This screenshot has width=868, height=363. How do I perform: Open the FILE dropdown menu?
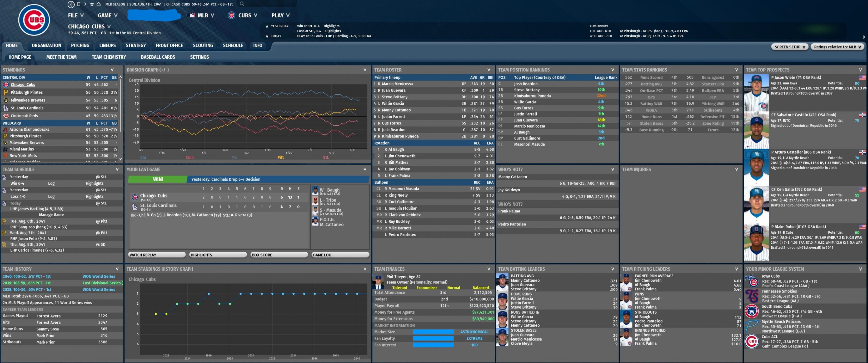pos(76,15)
